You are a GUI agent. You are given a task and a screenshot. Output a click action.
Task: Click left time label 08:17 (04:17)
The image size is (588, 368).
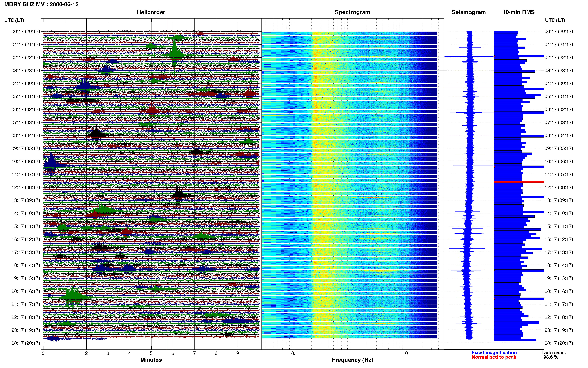coord(26,135)
